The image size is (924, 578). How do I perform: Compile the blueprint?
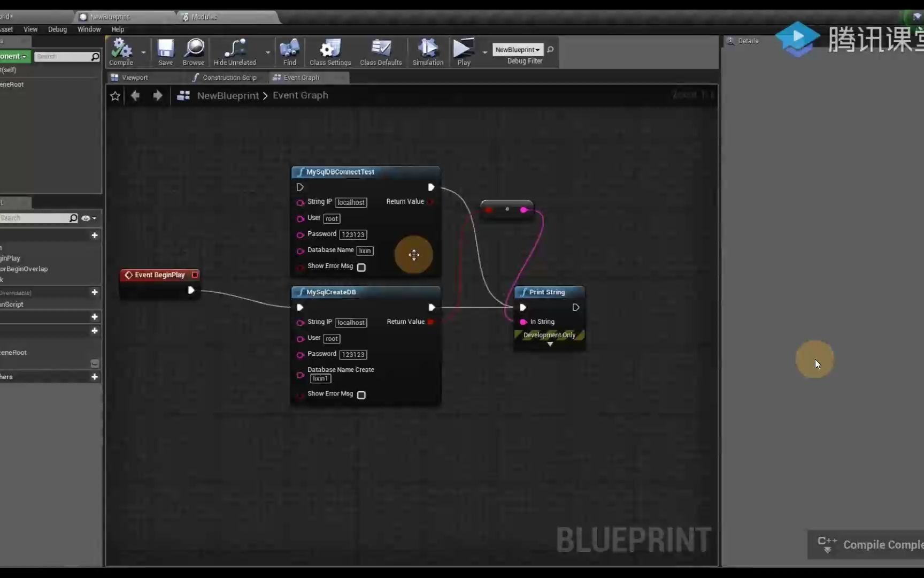pyautogui.click(x=121, y=52)
